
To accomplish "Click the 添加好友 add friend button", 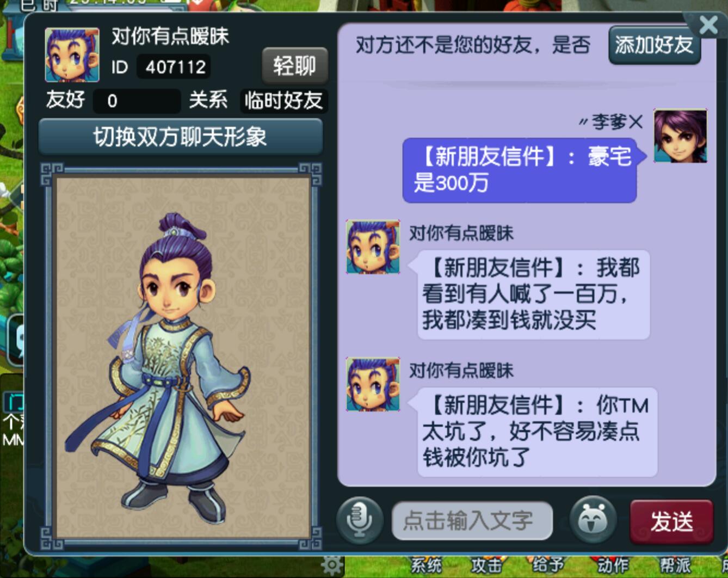I will click(654, 45).
